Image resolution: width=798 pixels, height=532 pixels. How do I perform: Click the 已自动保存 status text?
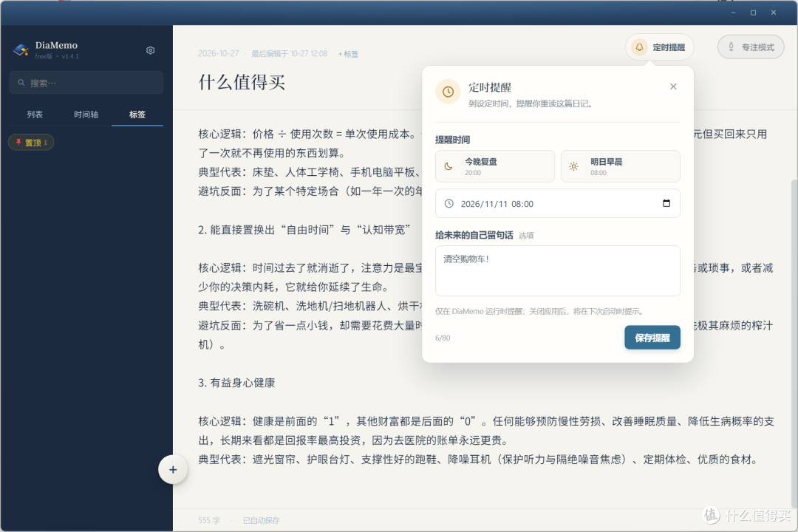click(x=261, y=520)
